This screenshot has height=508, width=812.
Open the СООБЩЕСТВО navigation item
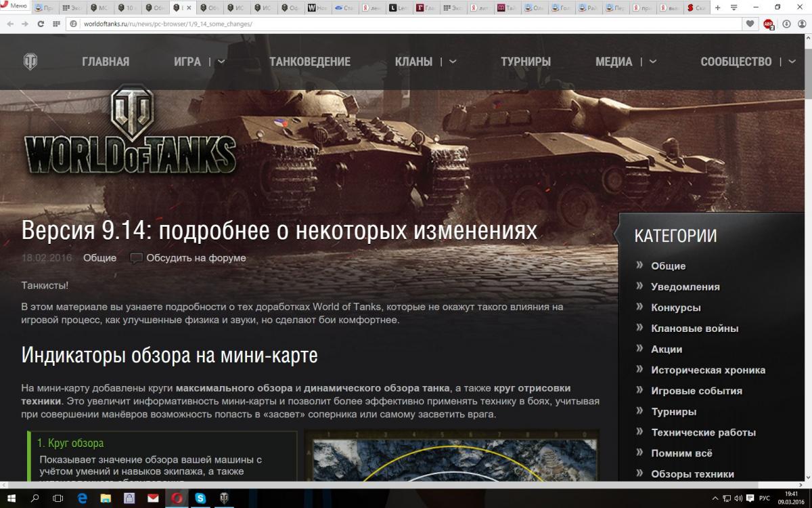pyautogui.click(x=736, y=62)
